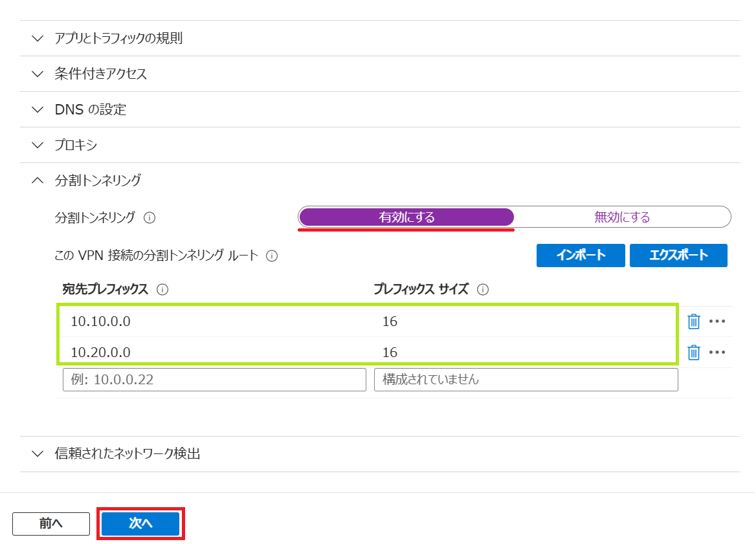Expand the 信頼されたネットワーク検出 section
This screenshot has height=544, width=756.
point(380,454)
